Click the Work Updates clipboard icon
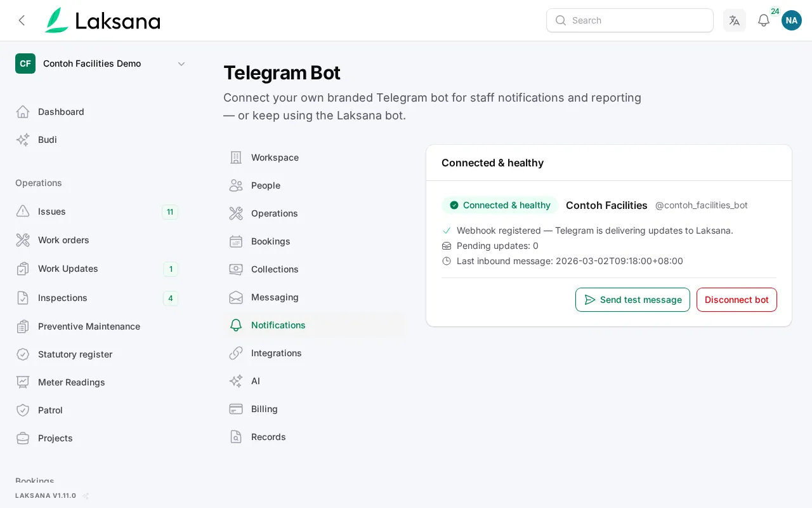Screen dimensions: 812x508 [x=23, y=269]
